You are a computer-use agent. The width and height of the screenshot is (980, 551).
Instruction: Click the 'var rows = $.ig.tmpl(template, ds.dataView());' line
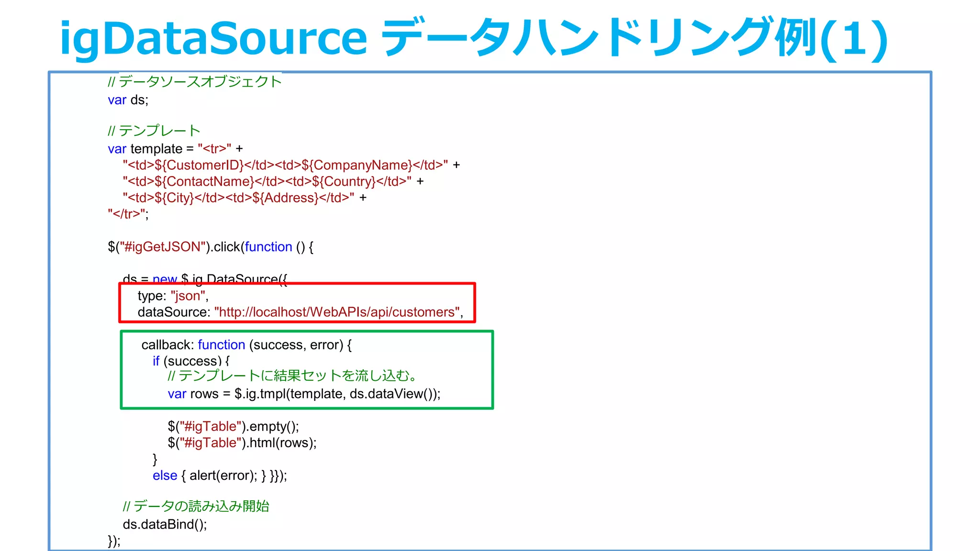[304, 394]
